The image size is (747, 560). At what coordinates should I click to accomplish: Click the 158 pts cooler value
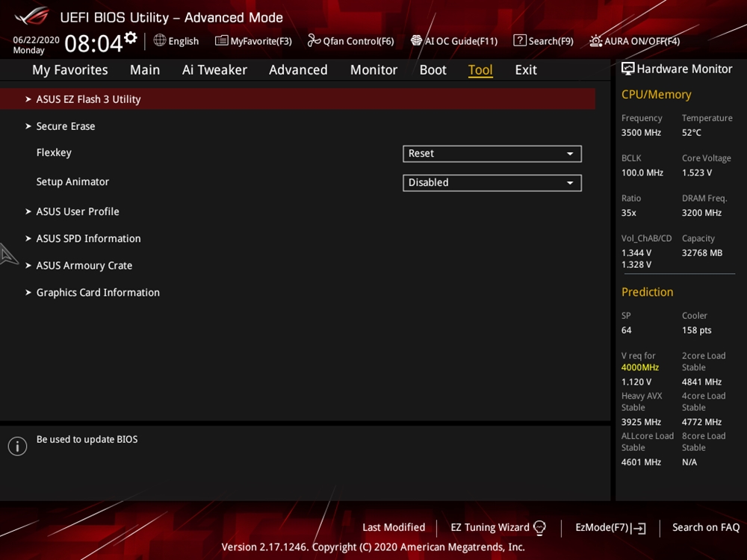click(696, 330)
